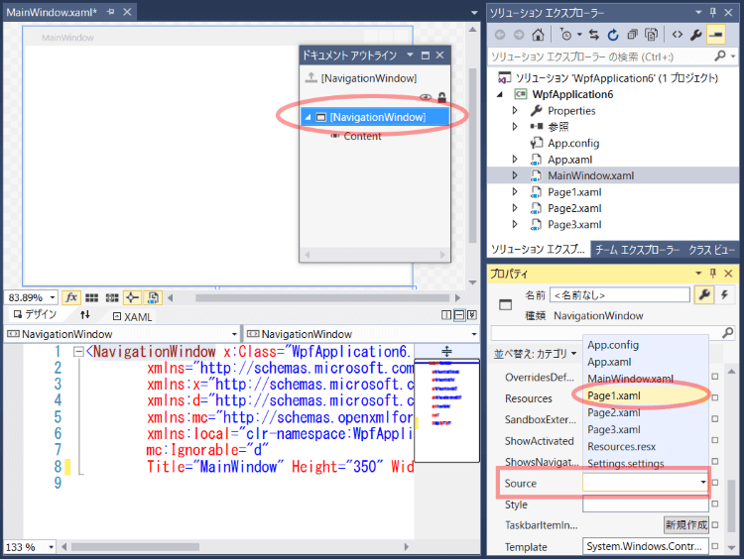The height and width of the screenshot is (560, 744).
Task: Click the Collapse All icon in Solution Explorer
Action: [632, 35]
